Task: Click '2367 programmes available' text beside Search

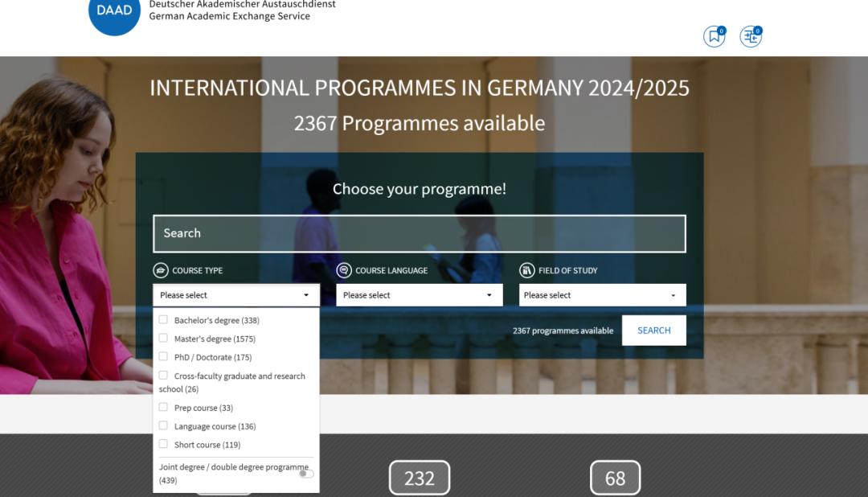Action: coord(563,331)
